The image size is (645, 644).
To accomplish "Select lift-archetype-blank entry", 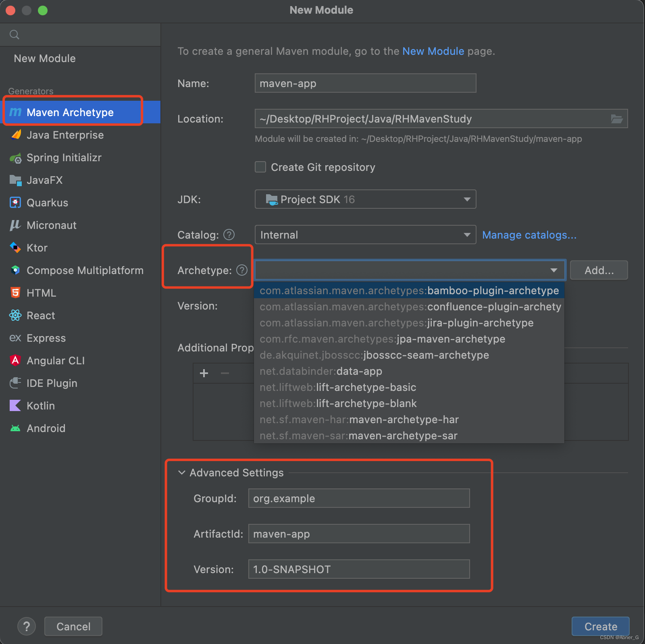I will pyautogui.click(x=409, y=403).
